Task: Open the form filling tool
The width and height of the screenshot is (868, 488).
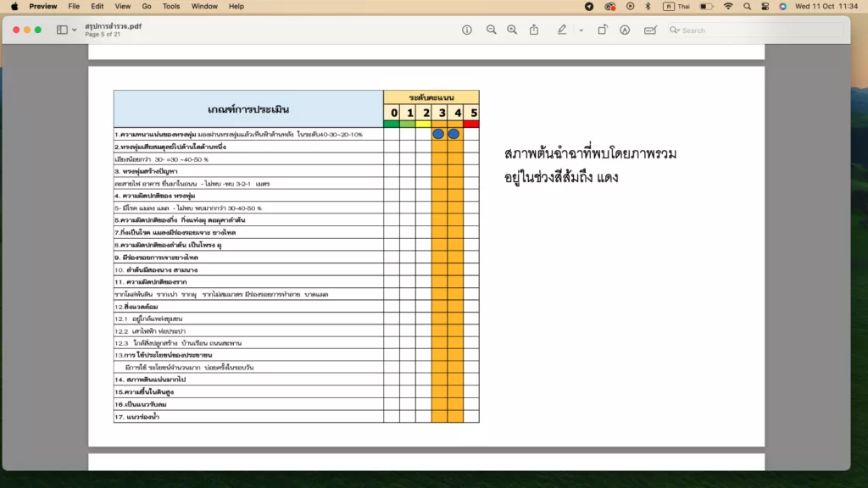Action: tap(650, 30)
